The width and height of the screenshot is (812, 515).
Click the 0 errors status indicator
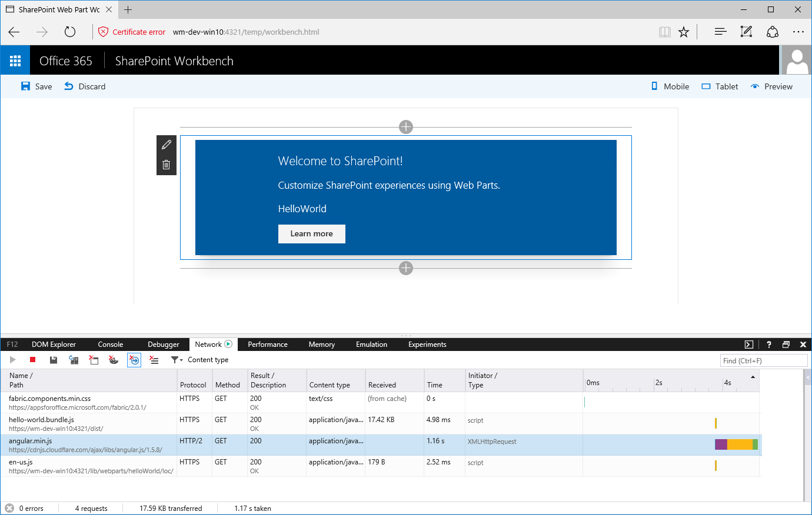[x=25, y=509]
